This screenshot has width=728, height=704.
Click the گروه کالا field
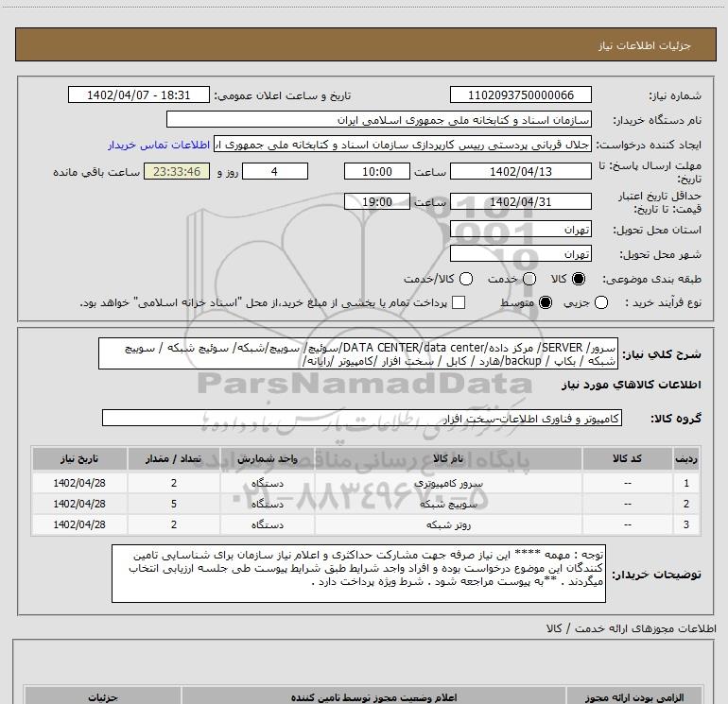click(362, 418)
